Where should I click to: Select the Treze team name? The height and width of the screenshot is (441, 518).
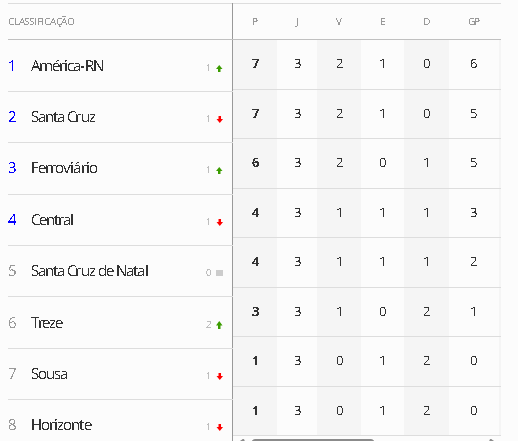click(47, 323)
